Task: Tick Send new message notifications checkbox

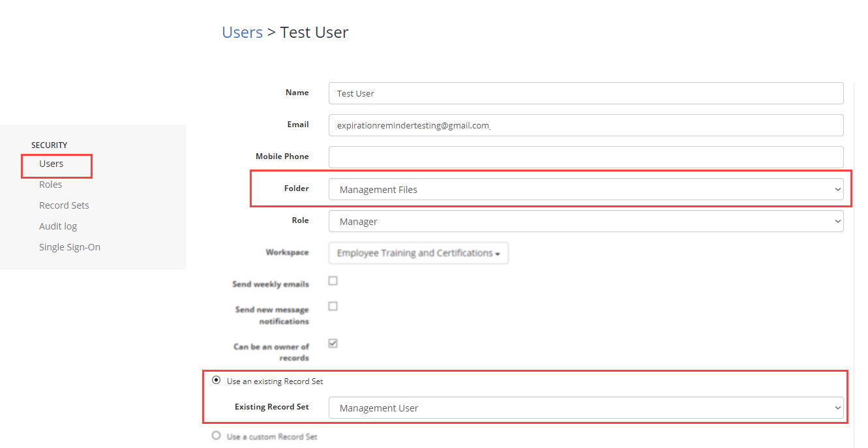Action: (x=333, y=306)
